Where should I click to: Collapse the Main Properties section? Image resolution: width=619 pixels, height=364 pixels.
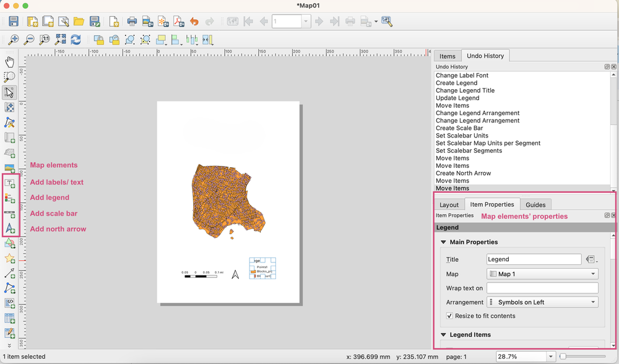443,242
